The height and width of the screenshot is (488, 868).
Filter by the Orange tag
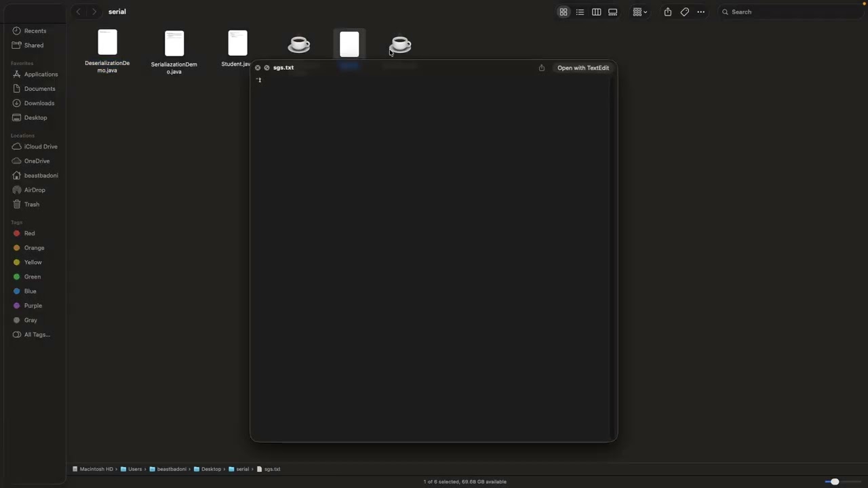(x=34, y=248)
